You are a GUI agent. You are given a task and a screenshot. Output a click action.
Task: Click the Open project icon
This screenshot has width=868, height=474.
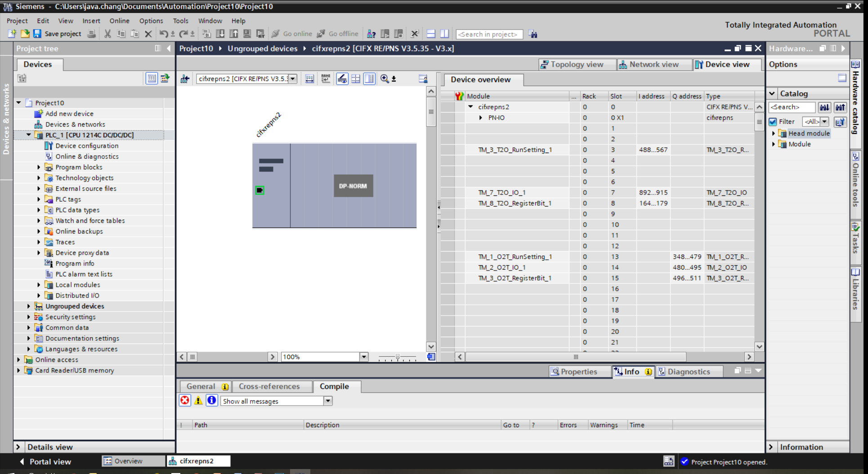pos(25,34)
